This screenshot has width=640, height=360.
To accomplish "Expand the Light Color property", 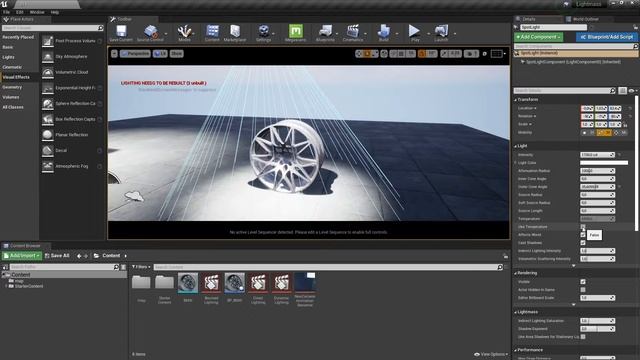I will point(516,163).
